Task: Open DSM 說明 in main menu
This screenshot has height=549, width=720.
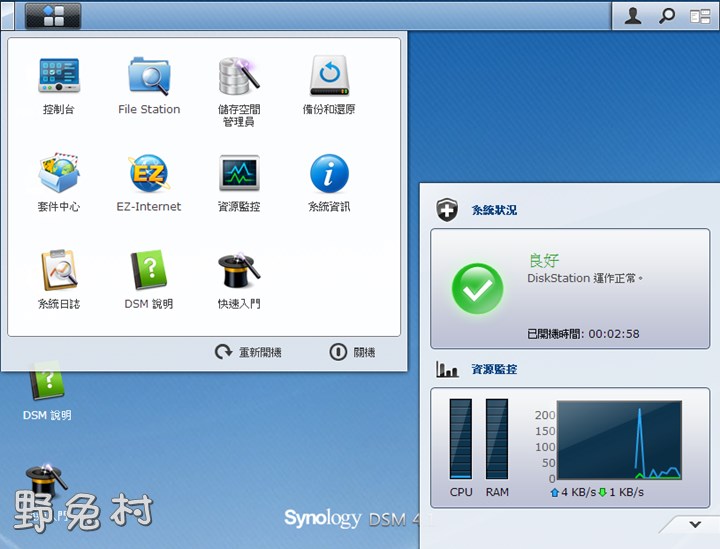Action: pos(149,280)
